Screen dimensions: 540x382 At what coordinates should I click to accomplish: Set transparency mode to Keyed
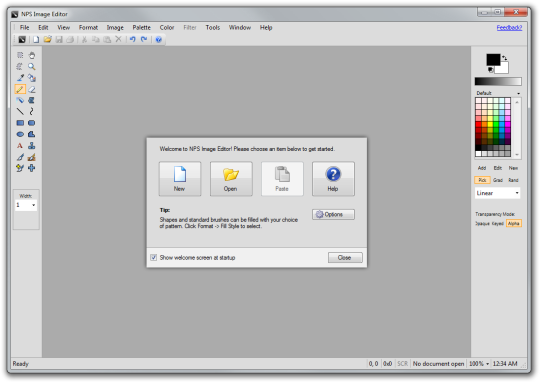click(498, 224)
